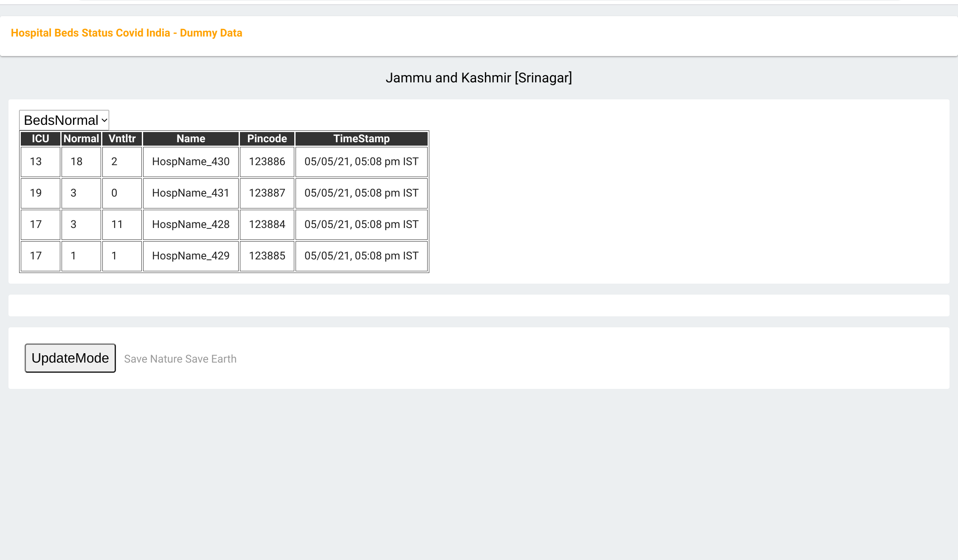Click Hospital Beds Status Covid India title

click(127, 33)
